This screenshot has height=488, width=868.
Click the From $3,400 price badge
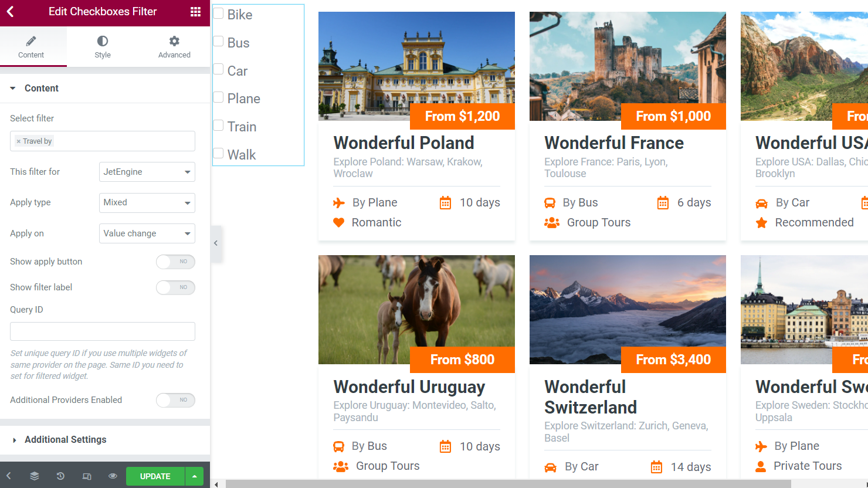673,360
